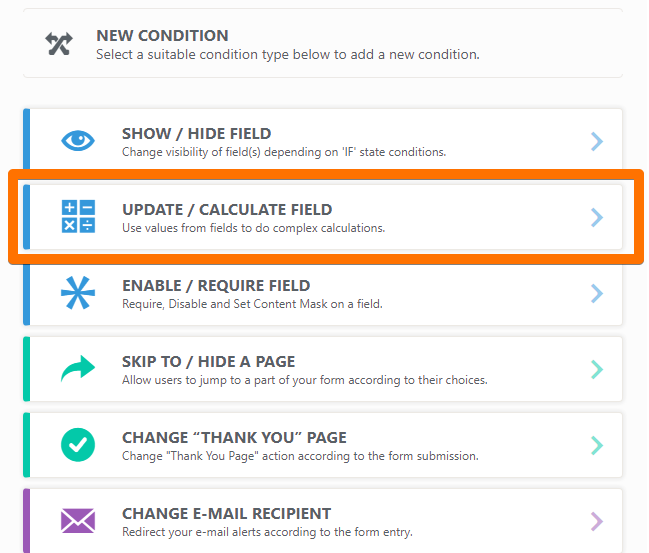Expand Skip To / Hide a Page chevron
Image resolution: width=649 pixels, height=553 pixels.
click(x=597, y=370)
